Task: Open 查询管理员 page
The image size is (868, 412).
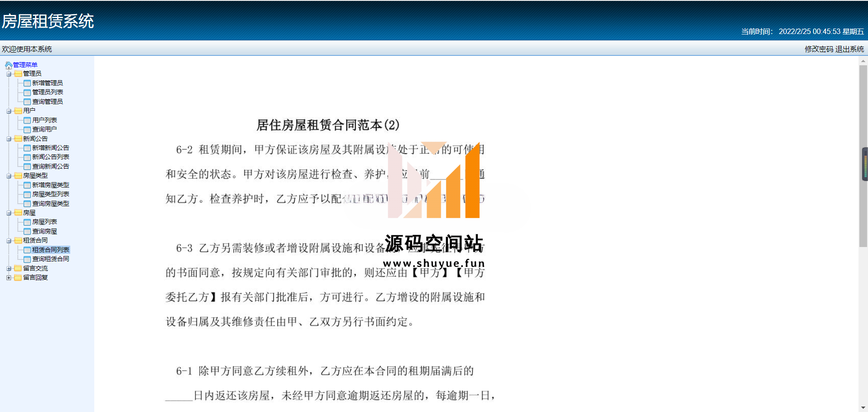Action: tap(48, 102)
